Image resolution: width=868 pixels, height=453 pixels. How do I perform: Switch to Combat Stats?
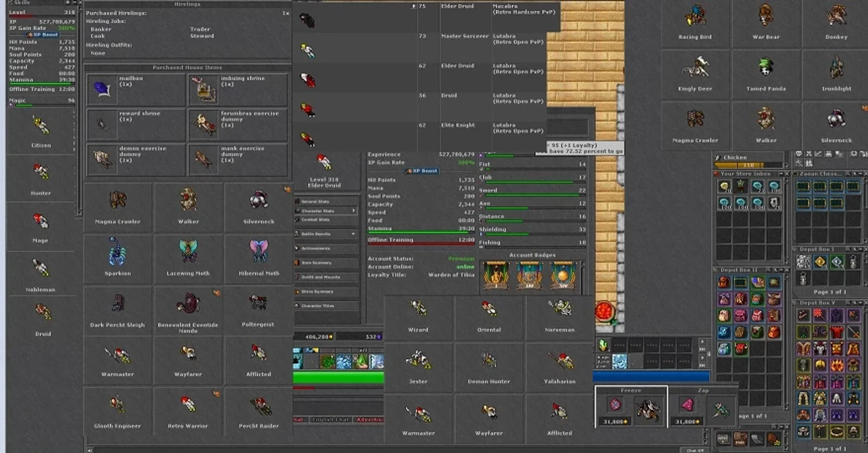[326, 220]
